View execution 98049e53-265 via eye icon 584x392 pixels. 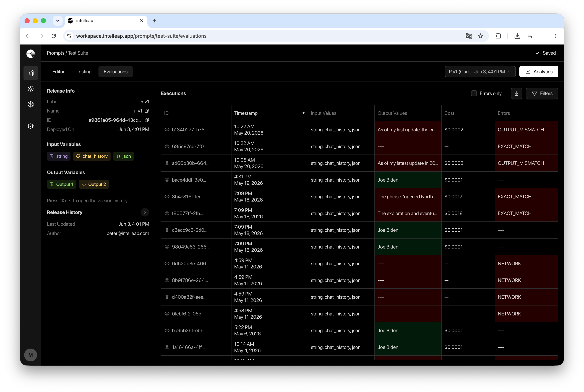click(x=167, y=247)
